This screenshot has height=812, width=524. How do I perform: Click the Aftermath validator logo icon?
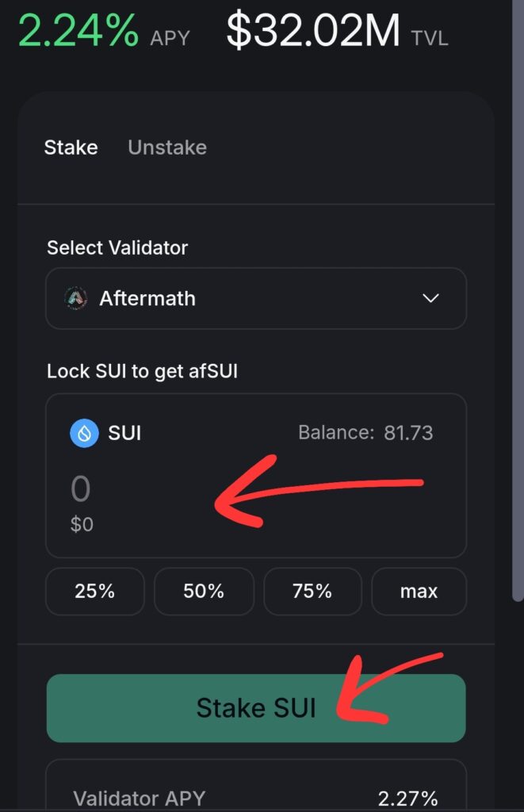tap(75, 298)
